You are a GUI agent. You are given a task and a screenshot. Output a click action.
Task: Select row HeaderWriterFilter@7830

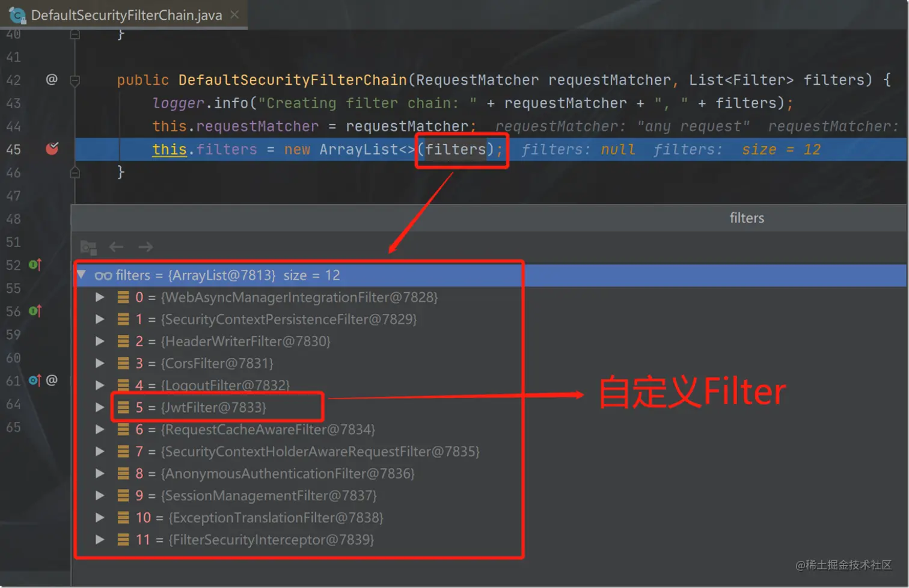pyautogui.click(x=489, y=341)
